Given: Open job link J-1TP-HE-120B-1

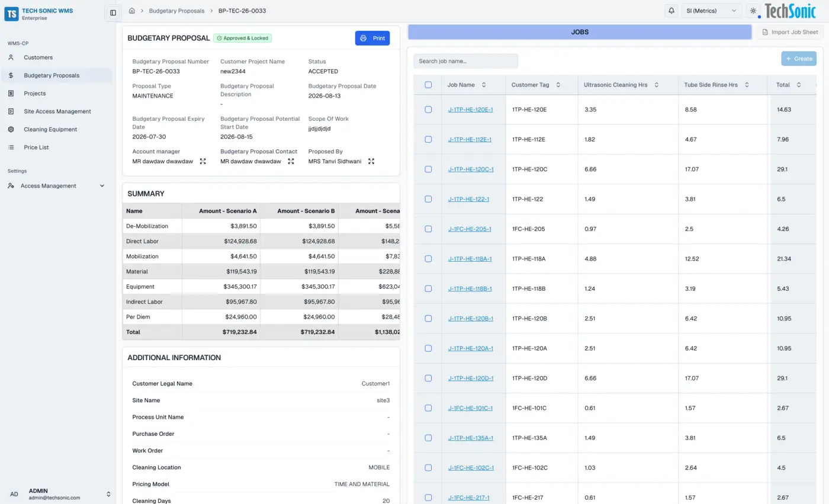Looking at the screenshot, I should [x=471, y=319].
